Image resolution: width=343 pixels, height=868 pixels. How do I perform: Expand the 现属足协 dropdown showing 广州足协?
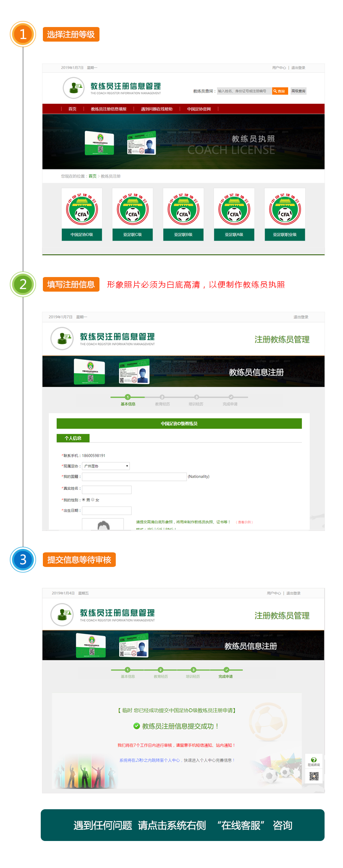coord(106,466)
